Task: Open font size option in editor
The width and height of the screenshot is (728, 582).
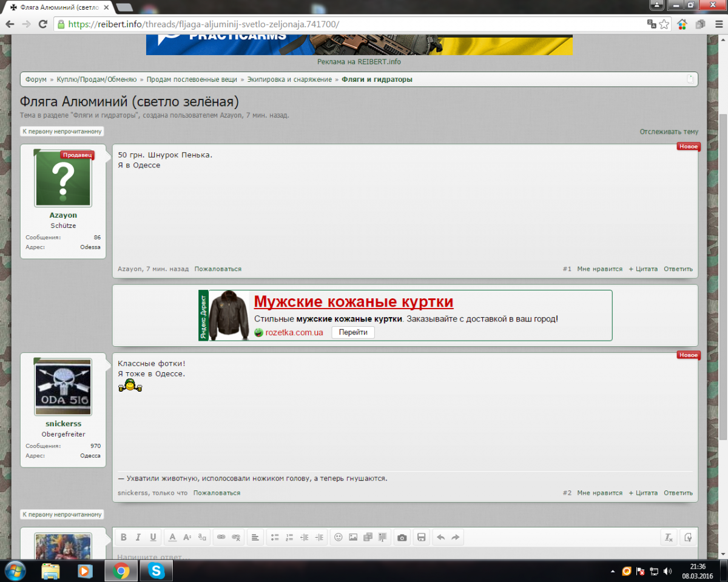Action: (187, 537)
